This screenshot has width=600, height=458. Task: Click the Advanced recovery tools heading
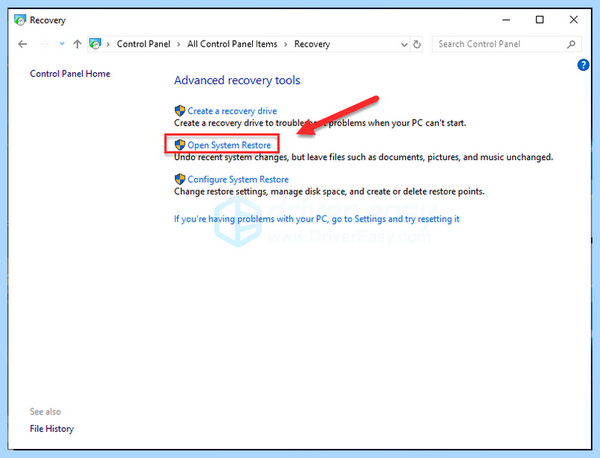[x=237, y=80]
